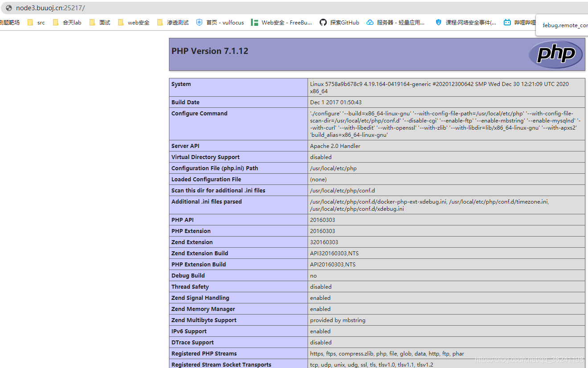The image size is (588, 368).
Task: Click the PHP logo image
Action: pos(555,54)
